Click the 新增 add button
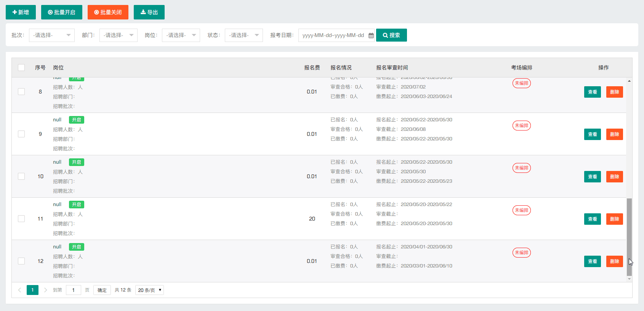 click(21, 12)
